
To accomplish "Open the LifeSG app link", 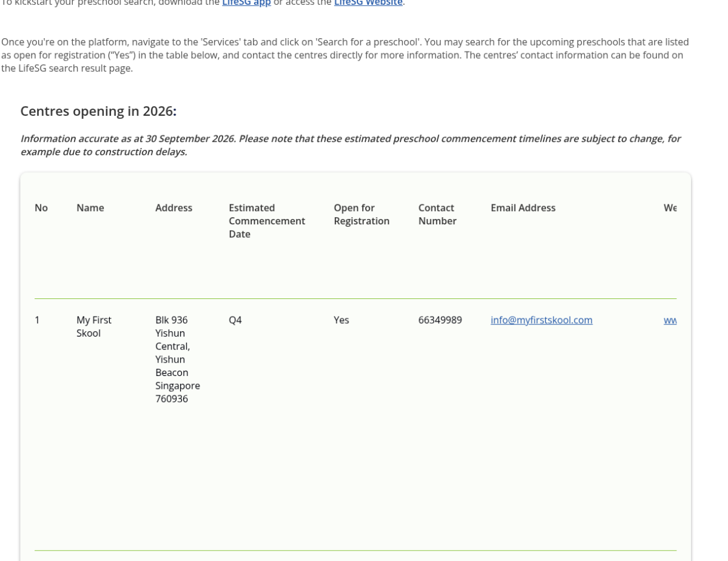I will pos(246,3).
